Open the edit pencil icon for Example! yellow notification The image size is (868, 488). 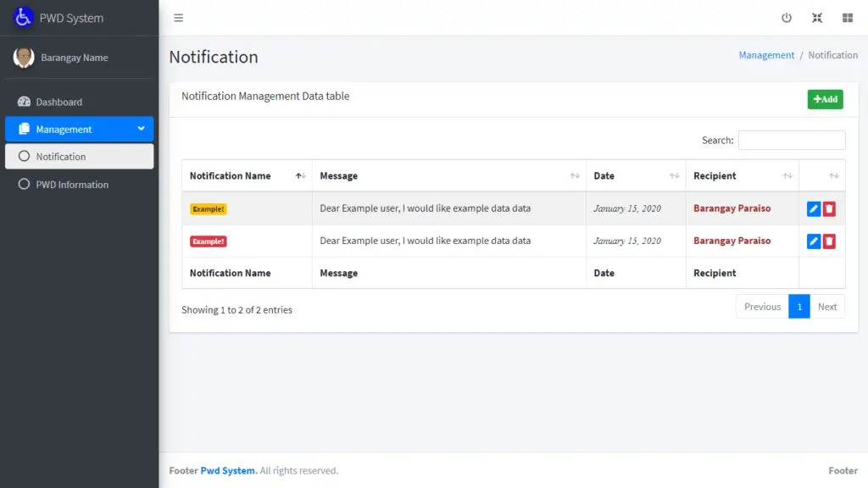(813, 208)
